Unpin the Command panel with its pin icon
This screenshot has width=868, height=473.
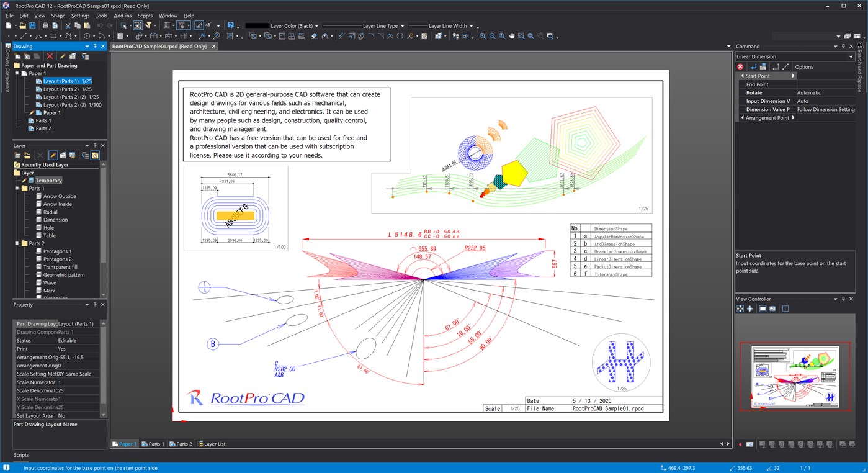[x=843, y=46]
